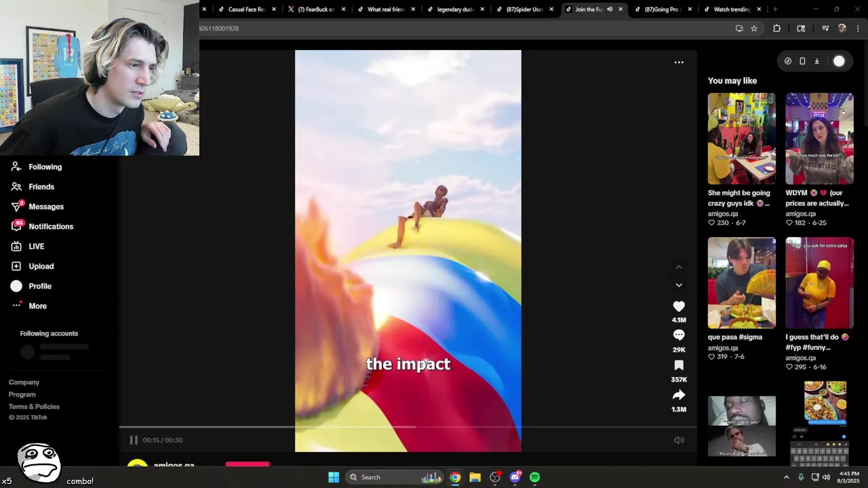868x488 pixels.
Task: Mute the video using speaker icon
Action: tap(679, 440)
